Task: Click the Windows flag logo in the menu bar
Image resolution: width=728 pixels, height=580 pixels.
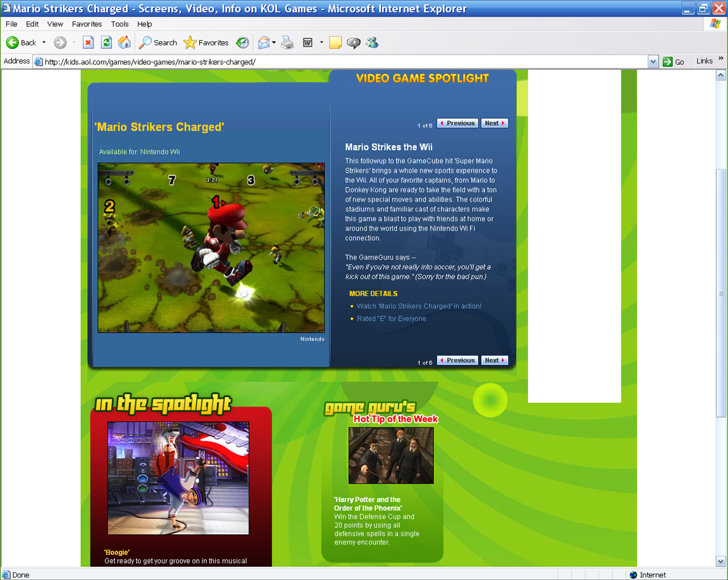Action: tap(715, 24)
